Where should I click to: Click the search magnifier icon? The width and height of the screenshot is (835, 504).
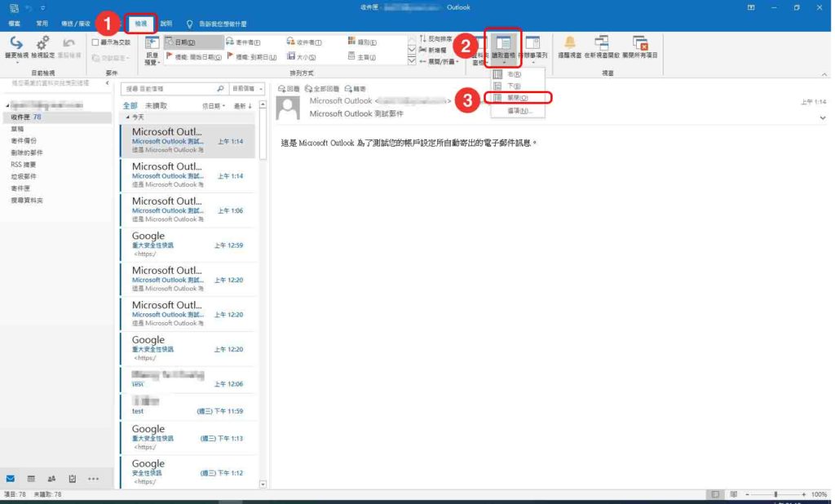coord(220,88)
